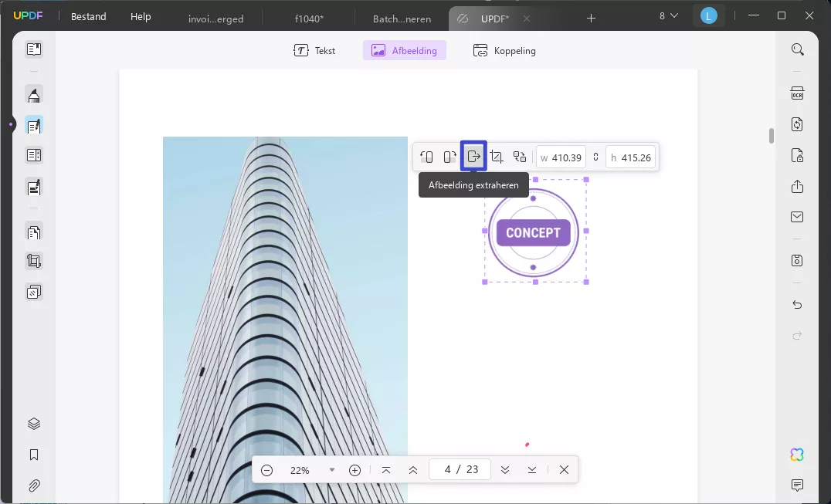The width and height of the screenshot is (831, 504).
Task: Open the Reader mode icon in left sidebar
Action: pyautogui.click(x=34, y=49)
